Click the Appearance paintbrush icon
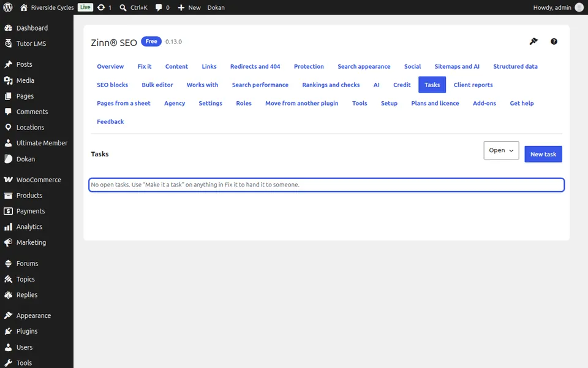Screen dimensions: 588x368 pos(8,315)
